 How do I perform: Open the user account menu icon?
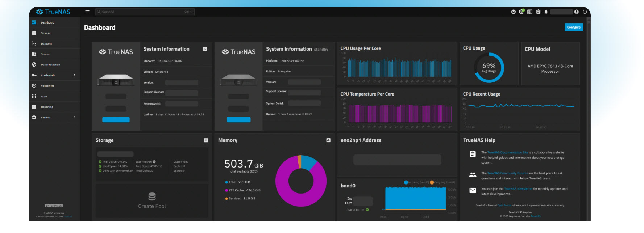[576, 12]
